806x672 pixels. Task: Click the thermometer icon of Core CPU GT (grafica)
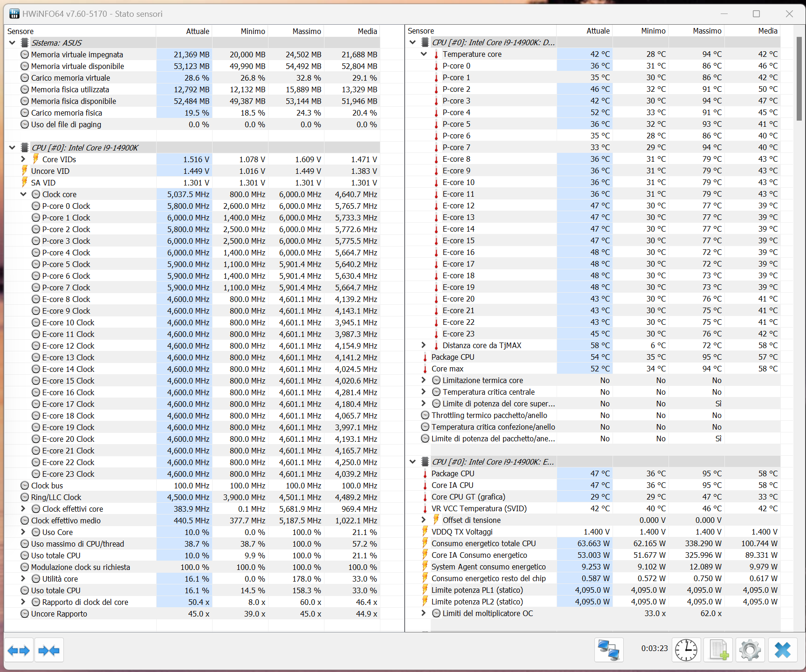coord(425,497)
